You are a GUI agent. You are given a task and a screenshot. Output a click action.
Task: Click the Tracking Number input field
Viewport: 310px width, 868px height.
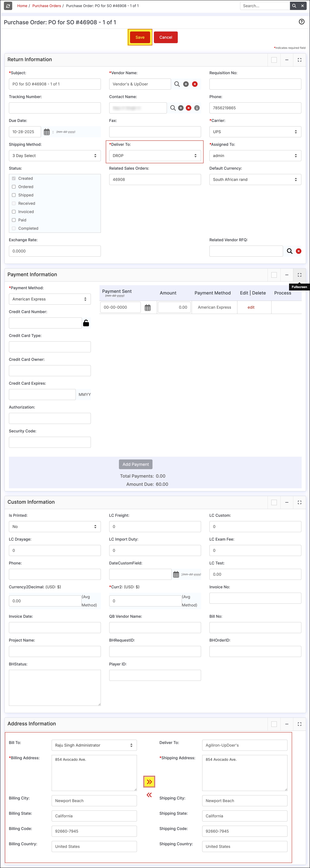[x=55, y=108]
